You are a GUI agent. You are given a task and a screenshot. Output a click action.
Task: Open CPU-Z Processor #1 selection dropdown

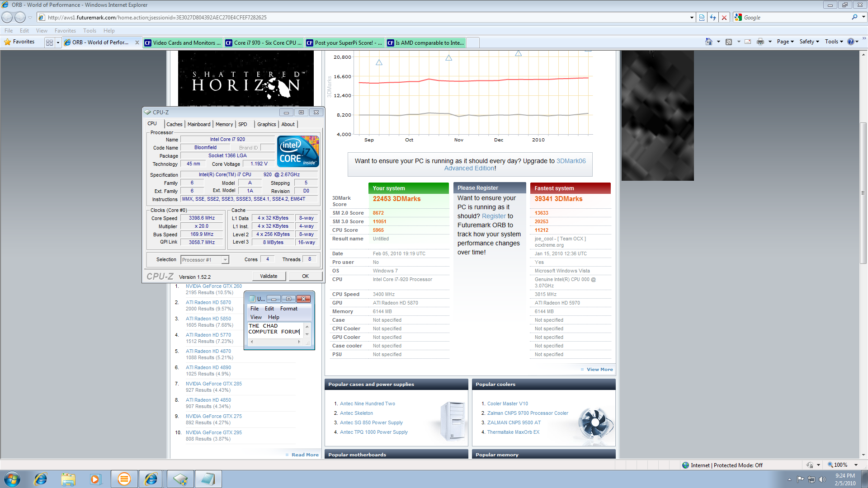pos(205,260)
